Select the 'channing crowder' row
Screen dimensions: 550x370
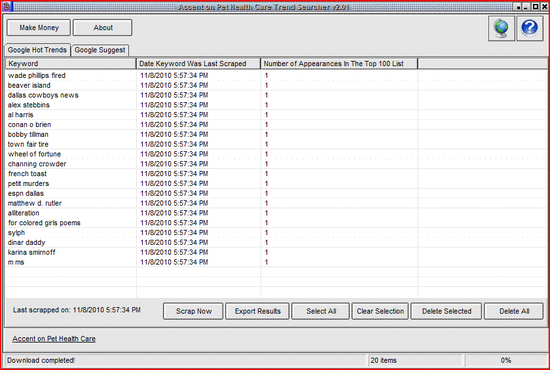pos(276,164)
